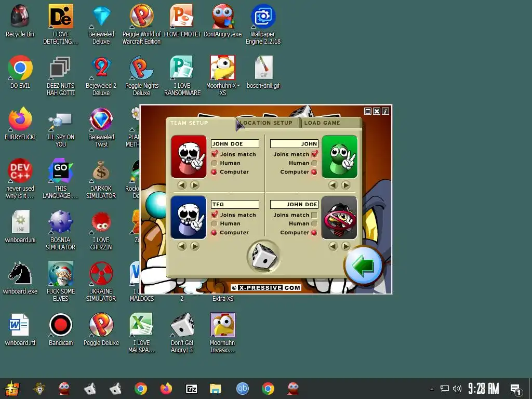The image size is (532, 399).
Task: Open the game info 'i' button
Action: [x=385, y=111]
